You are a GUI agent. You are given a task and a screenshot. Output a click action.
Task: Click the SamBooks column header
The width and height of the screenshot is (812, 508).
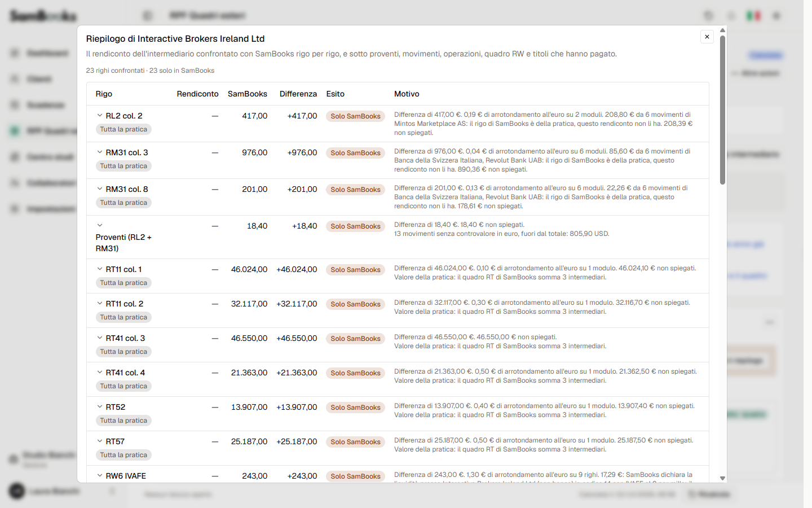coord(248,94)
